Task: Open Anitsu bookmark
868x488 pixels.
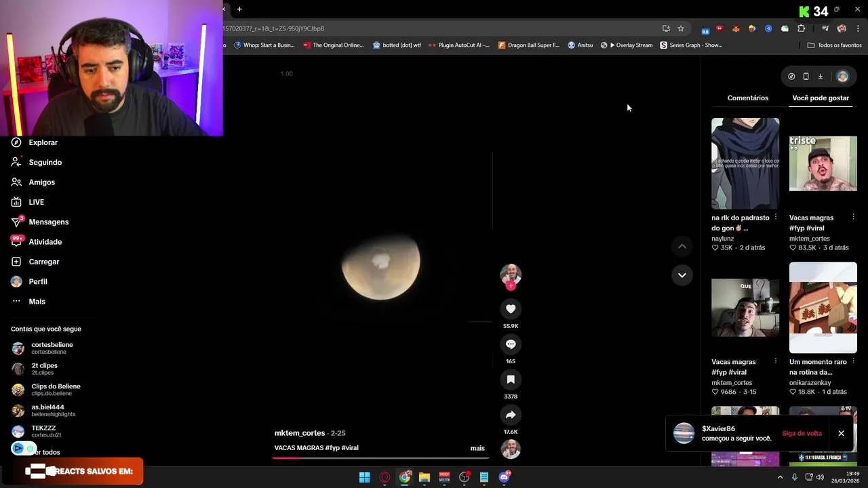Action: [580, 45]
